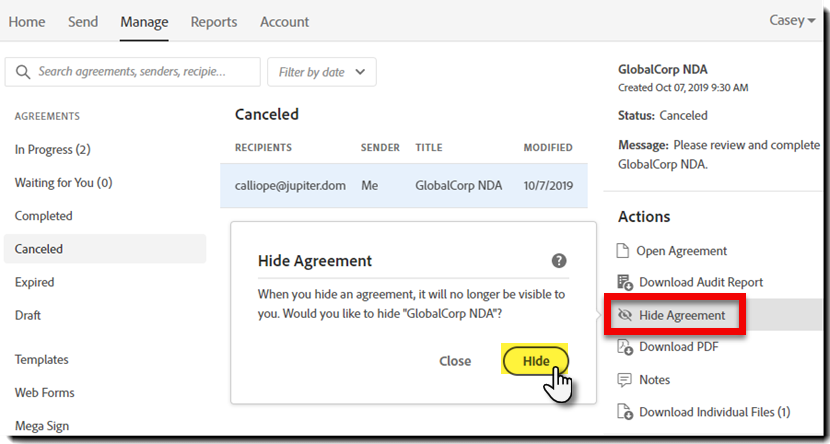Expand the Filter by date dropdown

(x=322, y=72)
